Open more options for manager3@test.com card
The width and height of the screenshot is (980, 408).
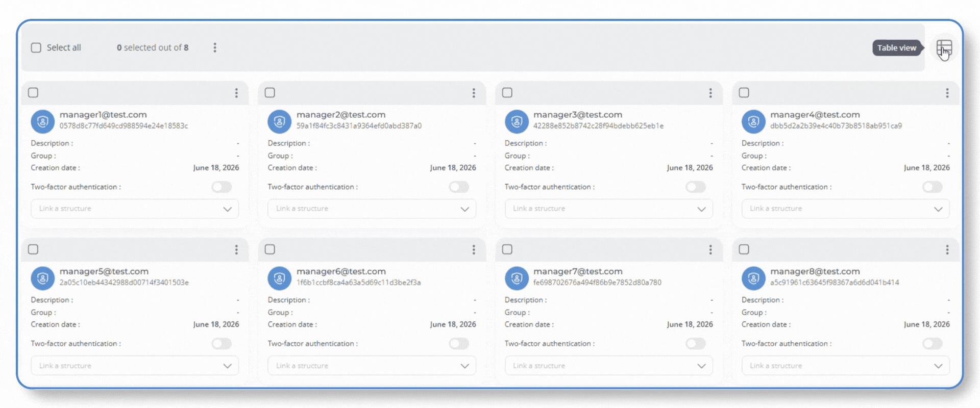pos(710,93)
